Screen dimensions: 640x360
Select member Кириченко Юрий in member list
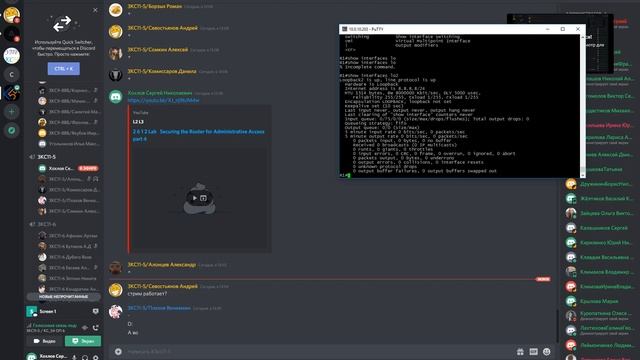pyautogui.click(x=600, y=242)
